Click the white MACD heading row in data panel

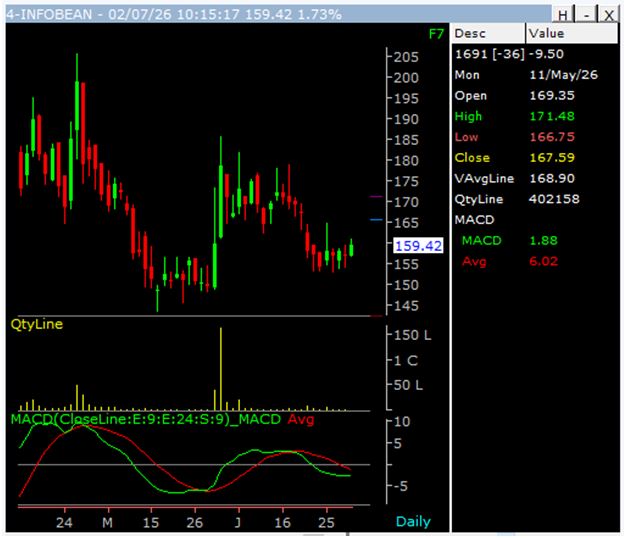click(474, 220)
